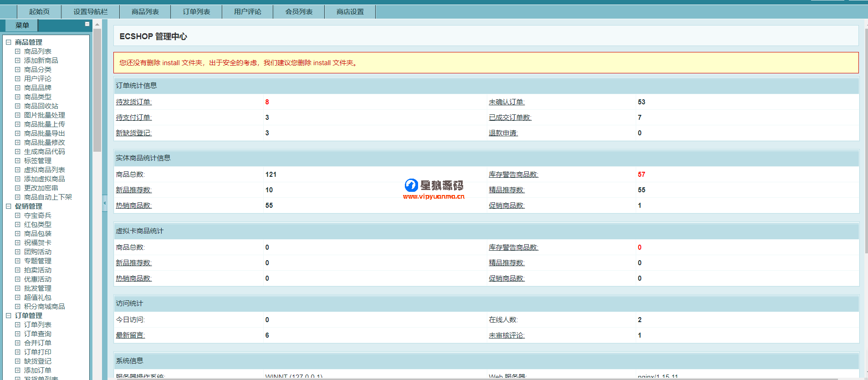The width and height of the screenshot is (868, 380).
Task: Select 商品批量修改 in the sidebar
Action: (45, 142)
